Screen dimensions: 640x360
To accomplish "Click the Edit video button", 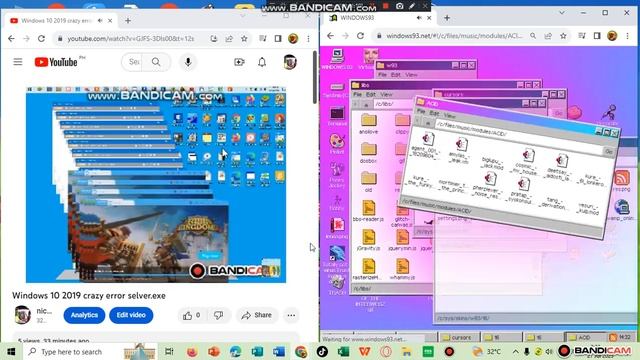I will pyautogui.click(x=131, y=315).
